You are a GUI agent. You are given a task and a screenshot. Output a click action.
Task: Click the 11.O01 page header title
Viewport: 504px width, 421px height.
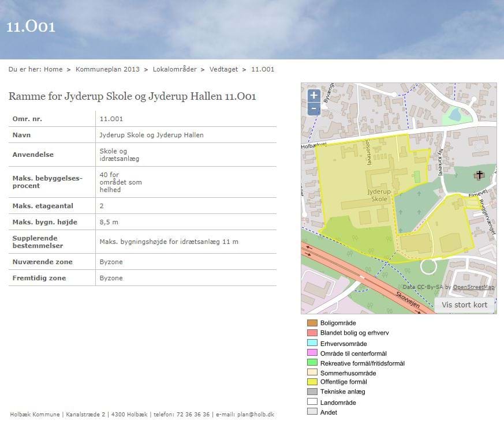pos(31,27)
